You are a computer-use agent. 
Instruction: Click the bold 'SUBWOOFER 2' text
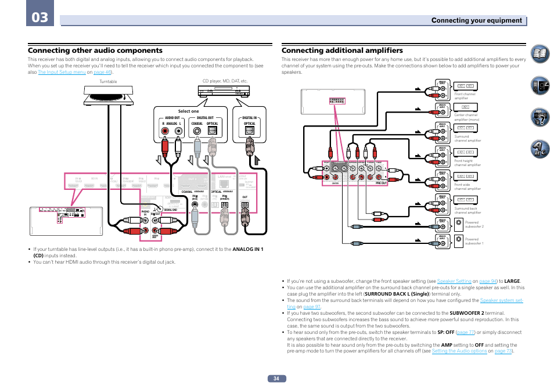(467, 313)
